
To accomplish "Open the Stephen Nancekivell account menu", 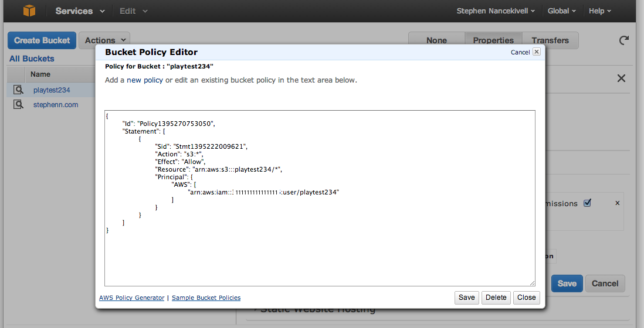I will [x=496, y=11].
